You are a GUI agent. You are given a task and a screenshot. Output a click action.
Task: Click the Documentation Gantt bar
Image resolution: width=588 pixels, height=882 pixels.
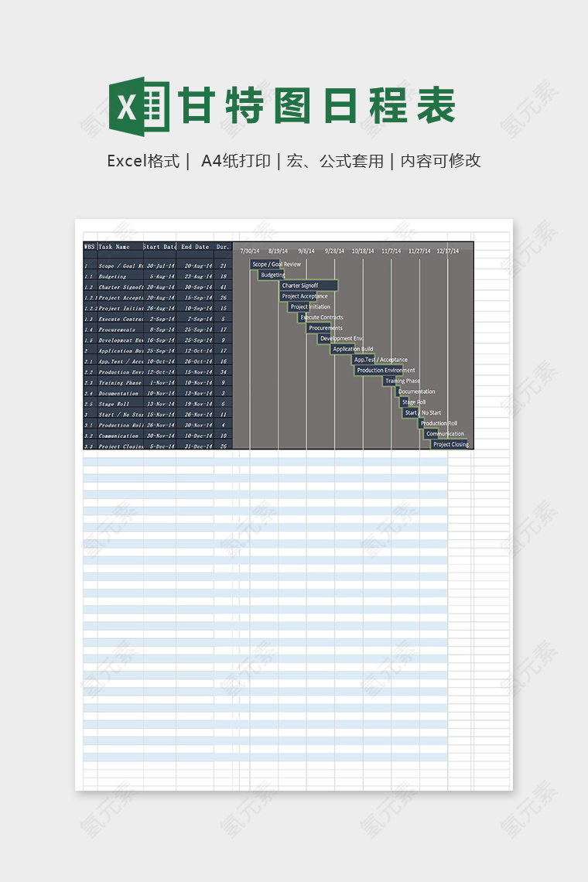tap(398, 391)
